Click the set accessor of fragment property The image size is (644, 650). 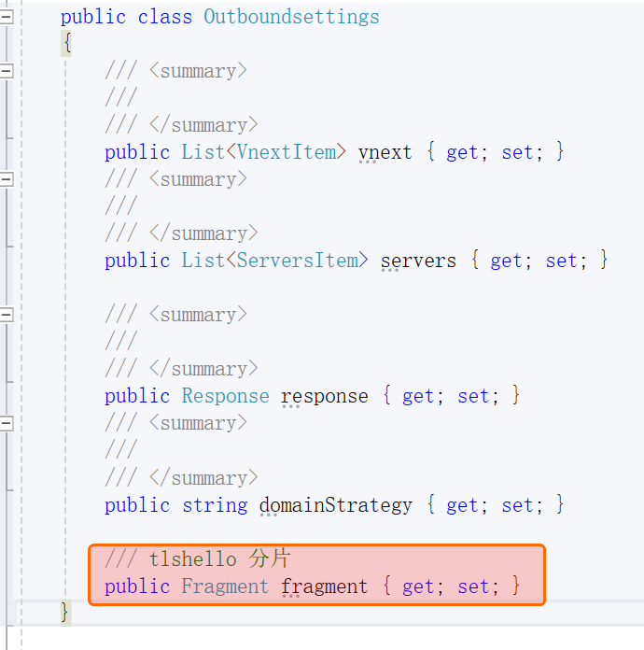(473, 586)
